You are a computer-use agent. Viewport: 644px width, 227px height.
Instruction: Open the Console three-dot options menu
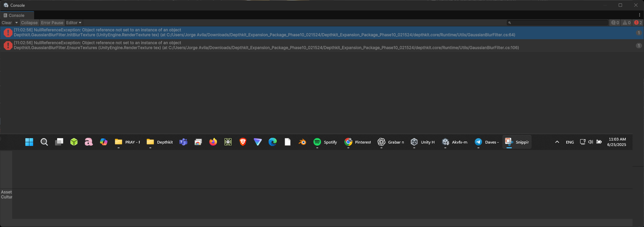639,15
